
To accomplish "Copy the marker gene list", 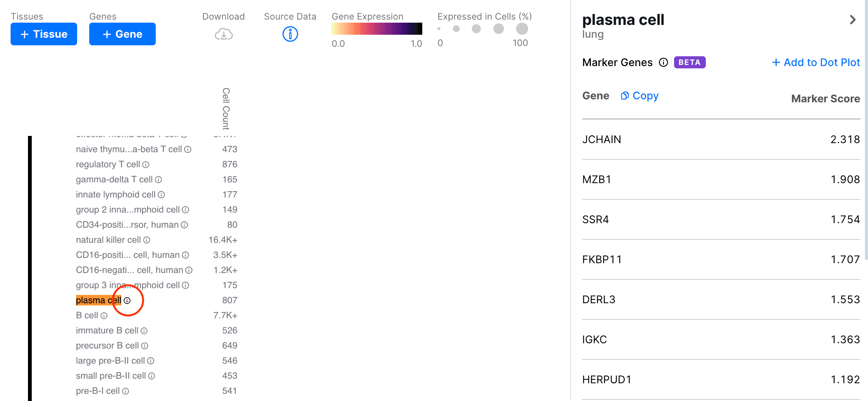I will click(x=640, y=96).
